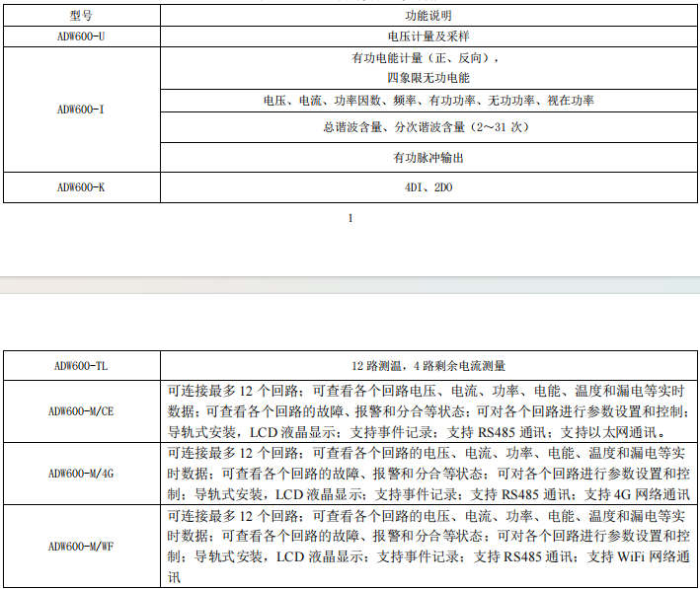Select the ADW600-U model cell
Image resolution: width=700 pixels, height=589 pixels.
tap(82, 37)
